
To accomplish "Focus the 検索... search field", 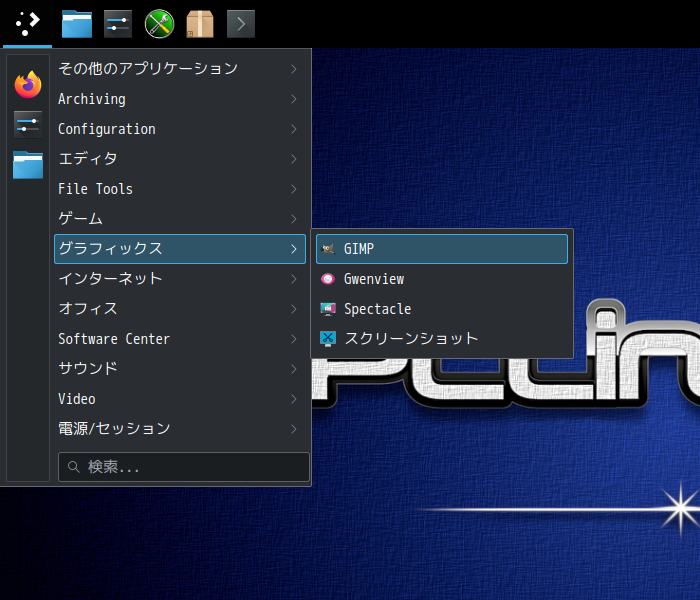I will (x=184, y=467).
